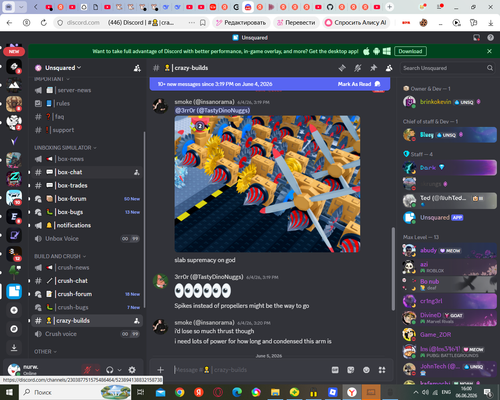This screenshot has height=400, width=500.
Task: Open the crazy-builds screenshot image
Action: pos(267,184)
